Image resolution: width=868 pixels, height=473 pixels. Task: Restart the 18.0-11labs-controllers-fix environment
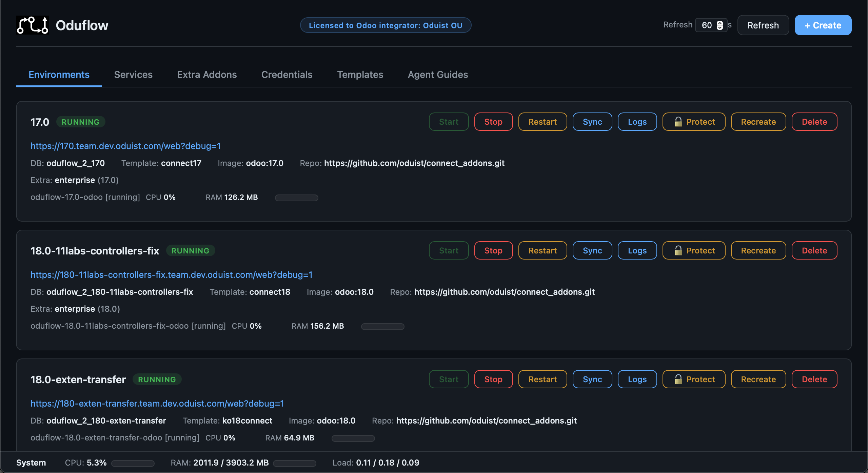(542, 250)
